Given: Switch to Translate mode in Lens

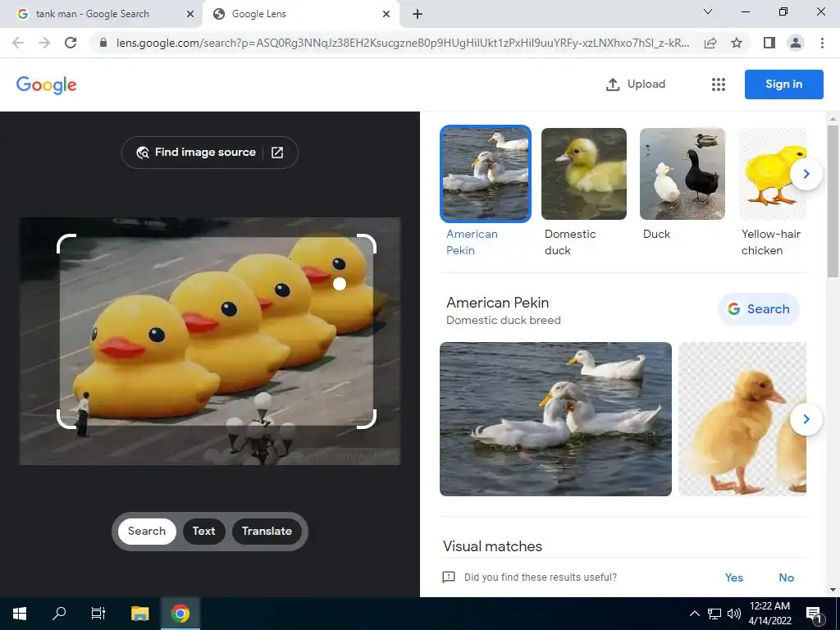Looking at the screenshot, I should pyautogui.click(x=267, y=531).
